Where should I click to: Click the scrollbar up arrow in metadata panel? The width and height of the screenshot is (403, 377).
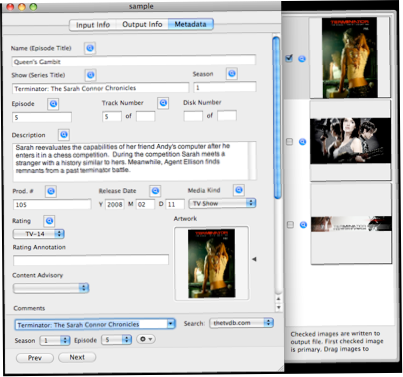coord(278,299)
